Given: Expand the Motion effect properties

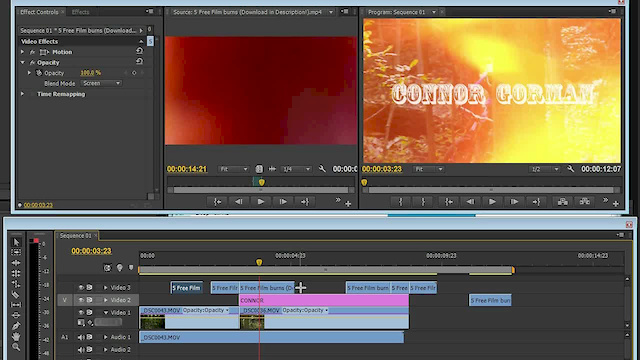Looking at the screenshot, I should (x=22, y=52).
